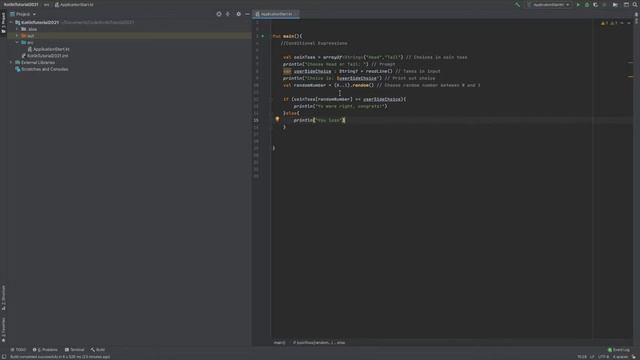The image size is (640, 360).
Task: Select External Libraries in tree
Action: tap(38, 62)
